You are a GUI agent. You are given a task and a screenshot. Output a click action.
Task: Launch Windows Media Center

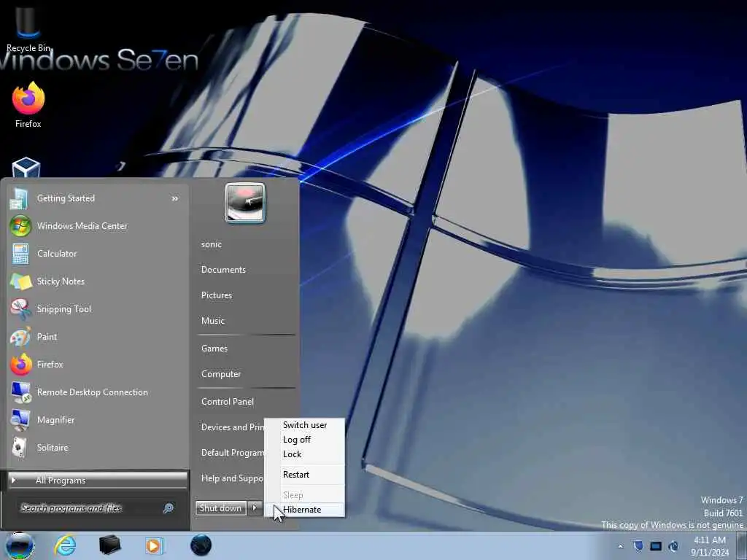98,226
